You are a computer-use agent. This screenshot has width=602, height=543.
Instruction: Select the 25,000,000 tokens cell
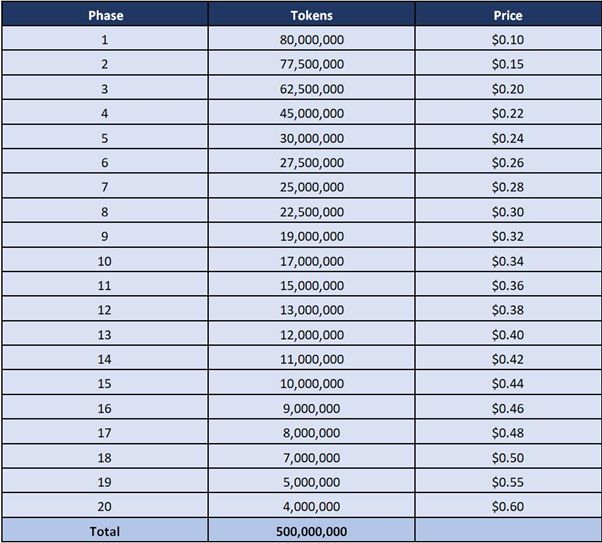pos(311,187)
